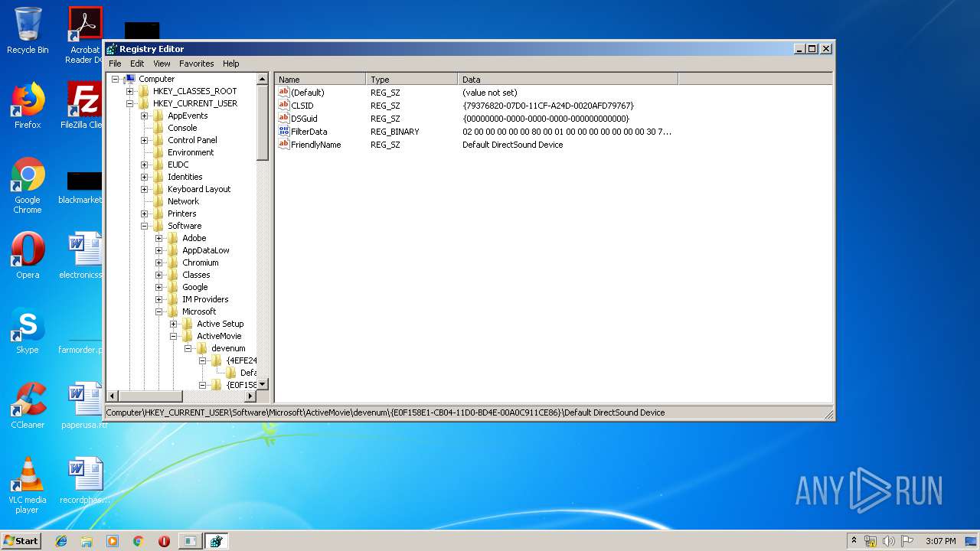Select the FriendlyName value icon
Image resolution: width=980 pixels, height=551 pixels.
point(284,145)
